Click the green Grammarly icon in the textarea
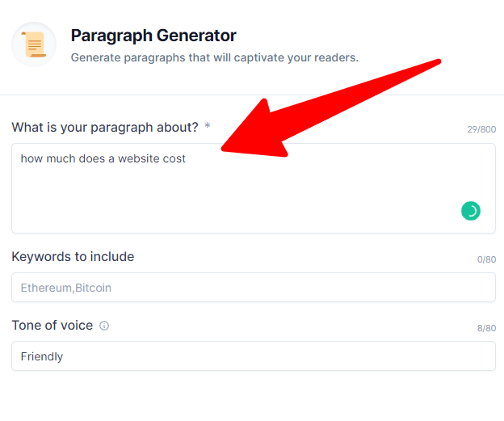The image size is (504, 421). tap(470, 211)
